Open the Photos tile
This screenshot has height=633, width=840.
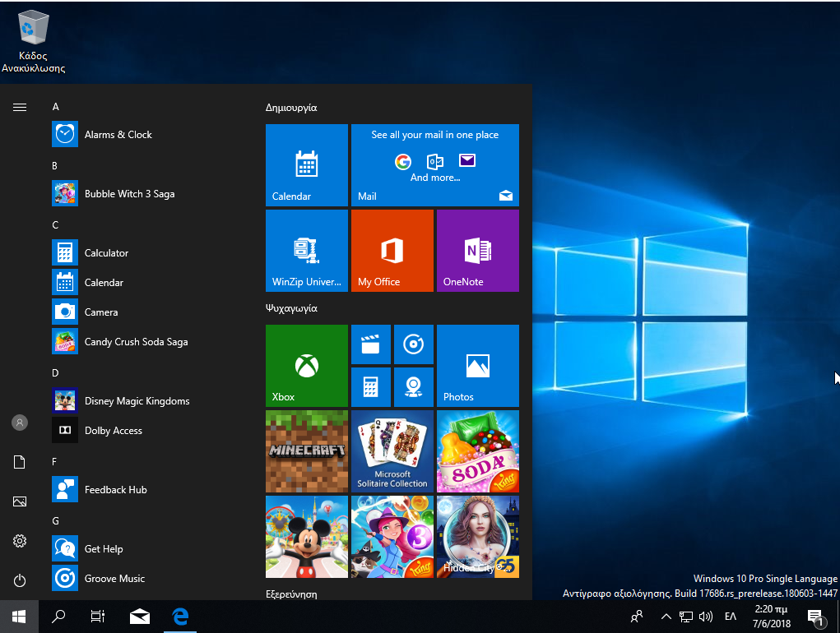pos(478,366)
